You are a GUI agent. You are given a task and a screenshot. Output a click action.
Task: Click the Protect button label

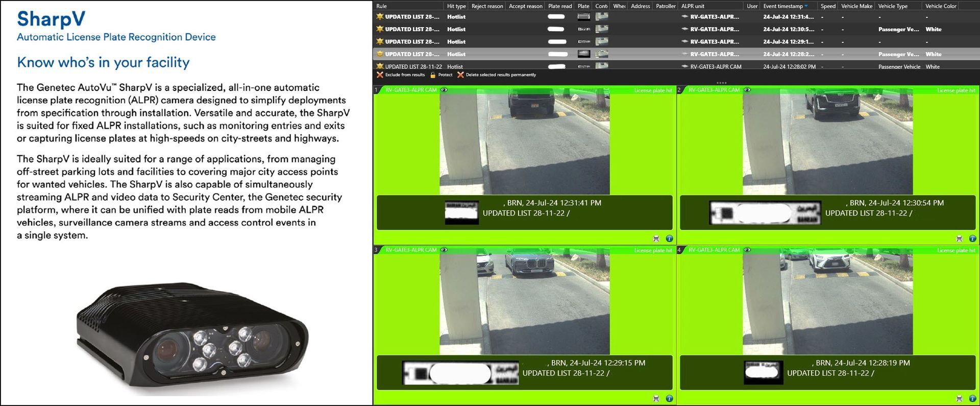(x=445, y=75)
